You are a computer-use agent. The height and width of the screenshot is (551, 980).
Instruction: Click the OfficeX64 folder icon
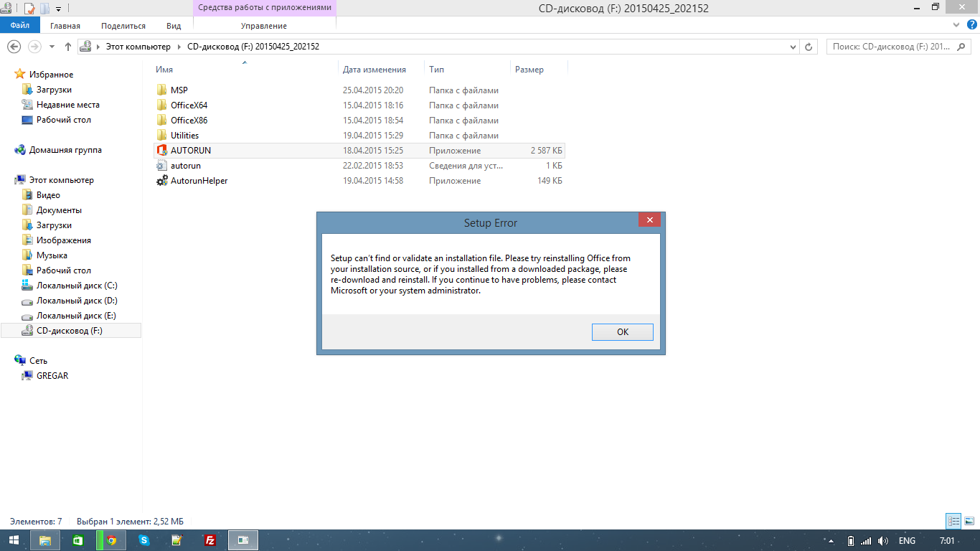coord(162,105)
